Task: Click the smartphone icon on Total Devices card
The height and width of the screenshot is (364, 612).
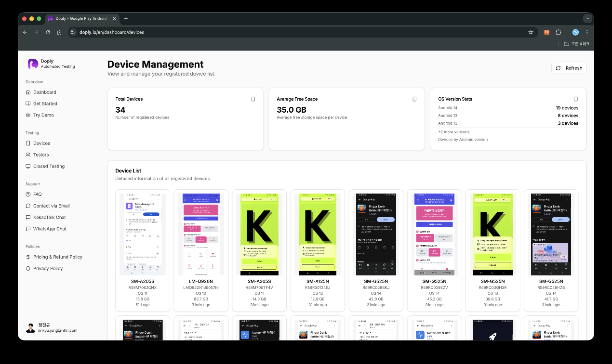Action: pos(253,99)
